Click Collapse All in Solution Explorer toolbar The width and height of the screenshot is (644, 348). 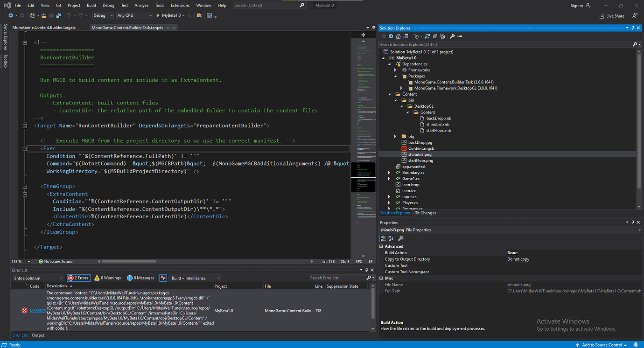pyautogui.click(x=434, y=36)
